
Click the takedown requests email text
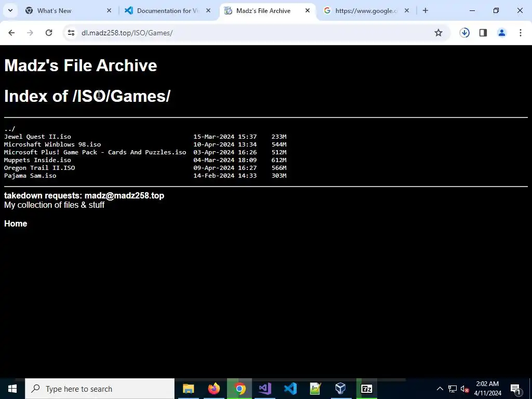tap(84, 196)
